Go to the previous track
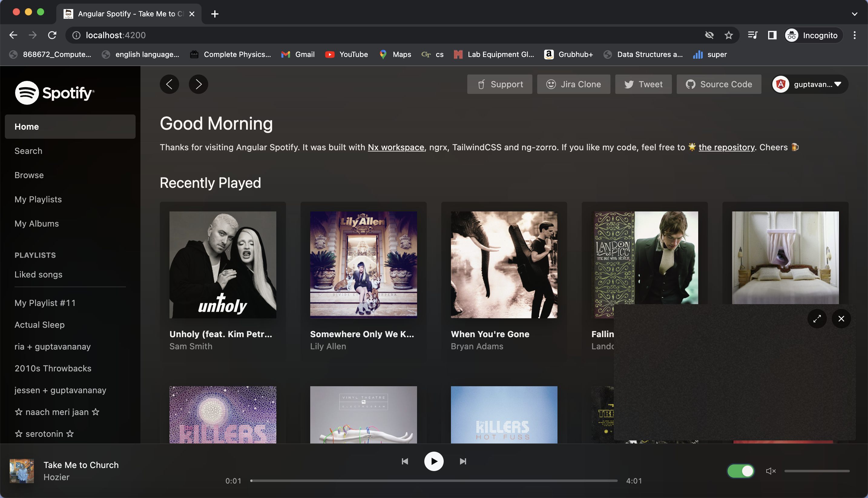Image resolution: width=868 pixels, height=498 pixels. click(x=405, y=461)
